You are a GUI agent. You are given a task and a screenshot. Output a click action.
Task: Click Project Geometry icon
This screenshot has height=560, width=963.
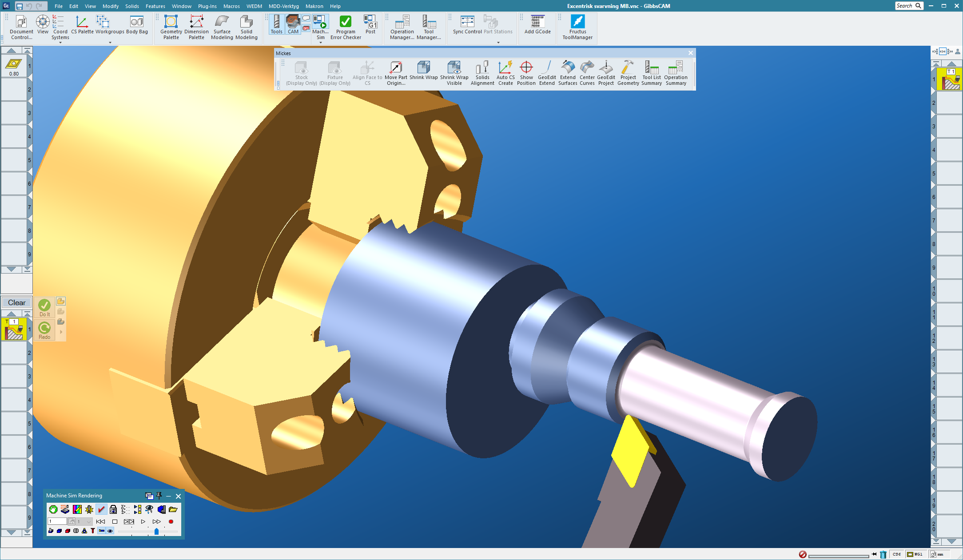pos(628,73)
